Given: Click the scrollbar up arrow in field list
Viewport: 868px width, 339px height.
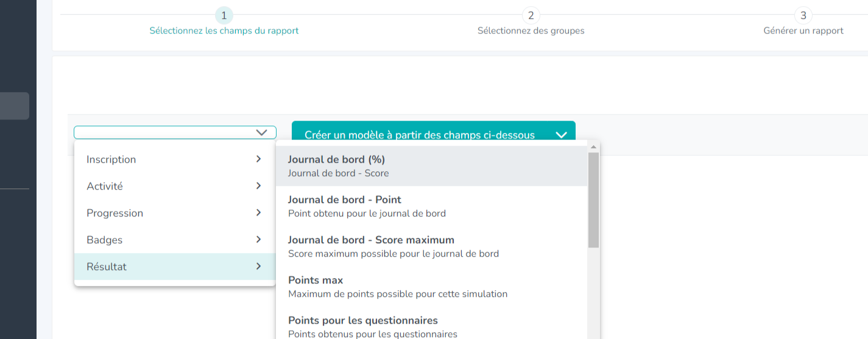Looking at the screenshot, I should (594, 146).
